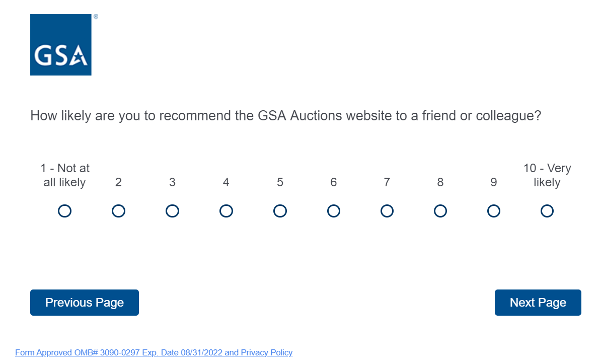Select the radio button under rating 5

pos(280,211)
